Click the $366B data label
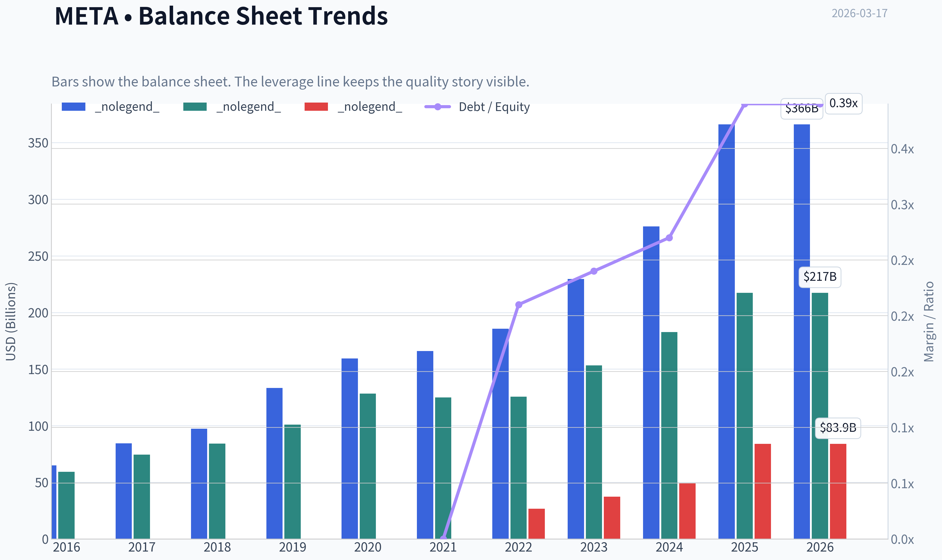The width and height of the screenshot is (942, 560). point(802,109)
